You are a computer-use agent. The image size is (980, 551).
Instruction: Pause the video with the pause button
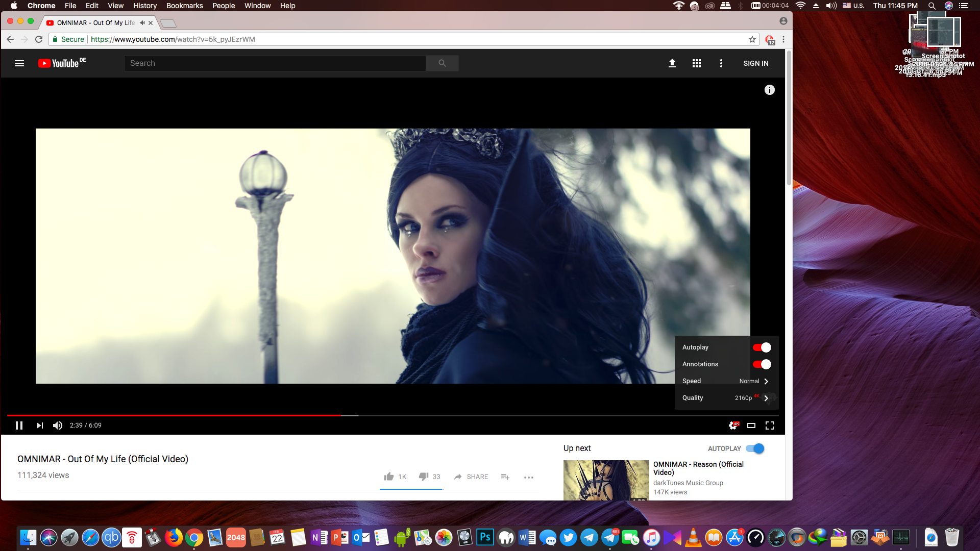[x=19, y=425]
